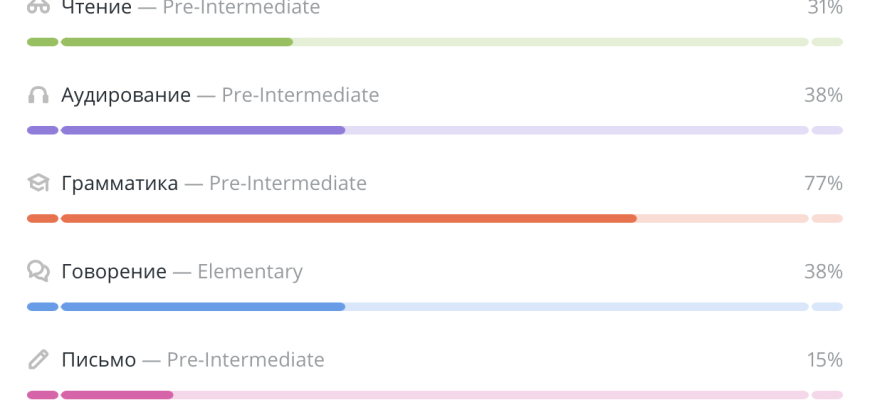Viewport: 870px width, 400px height.
Task: Open the Письмо skill label
Action: click(x=98, y=359)
